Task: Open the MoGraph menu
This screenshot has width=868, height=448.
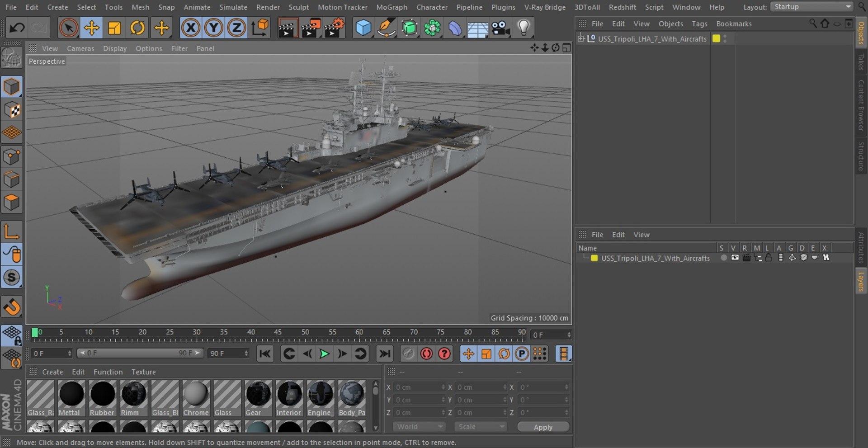Action: coord(392,7)
